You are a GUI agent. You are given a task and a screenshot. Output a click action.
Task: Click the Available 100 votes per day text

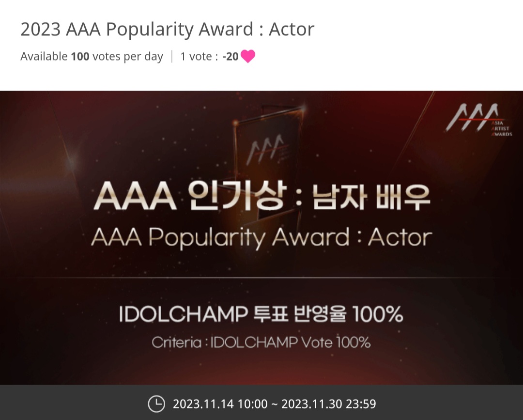92,56
